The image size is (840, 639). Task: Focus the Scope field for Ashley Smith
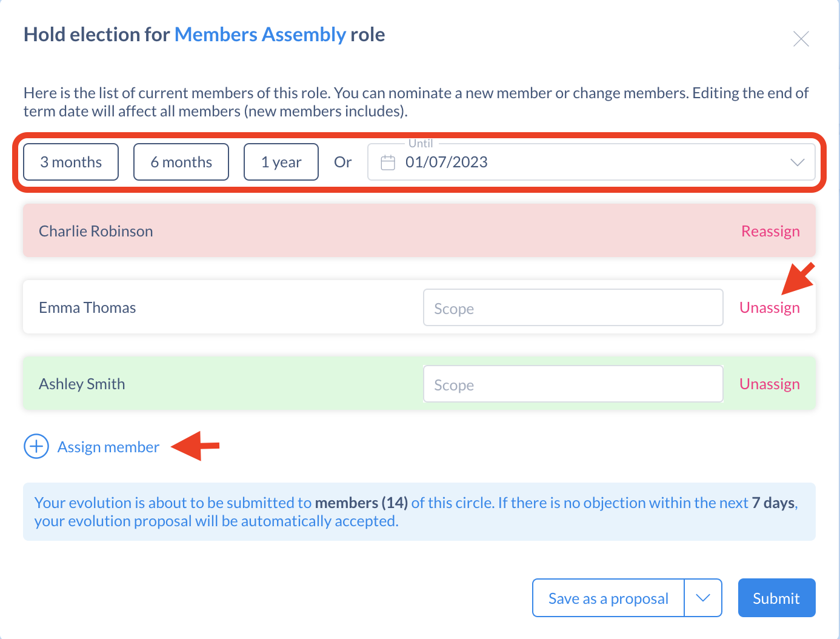point(573,384)
